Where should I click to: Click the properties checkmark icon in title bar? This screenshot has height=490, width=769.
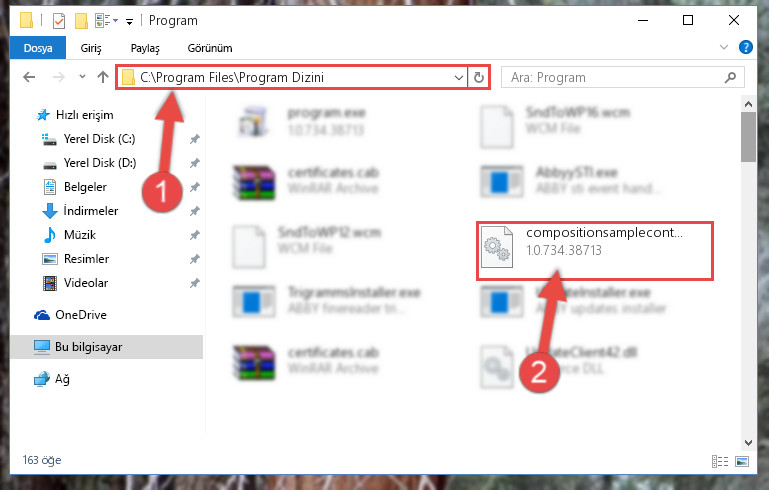pyautogui.click(x=59, y=21)
